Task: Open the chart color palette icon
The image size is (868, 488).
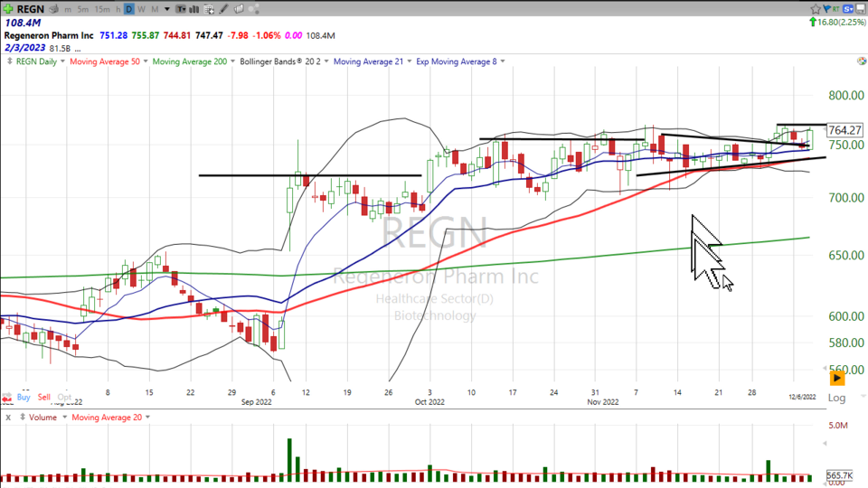Action: 862,61
